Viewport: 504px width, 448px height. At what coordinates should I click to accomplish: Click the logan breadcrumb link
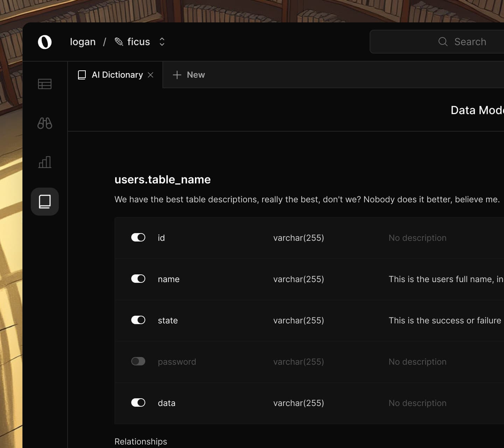pyautogui.click(x=83, y=42)
